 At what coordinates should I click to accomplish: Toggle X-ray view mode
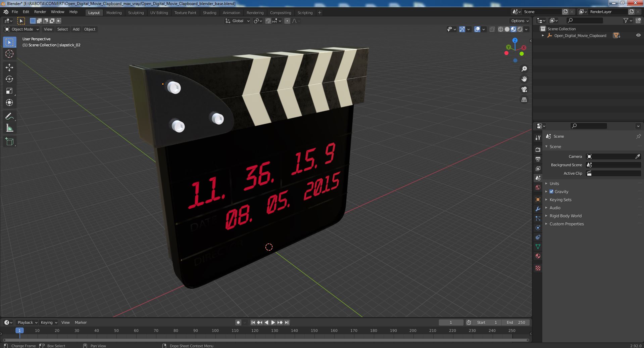tap(492, 29)
